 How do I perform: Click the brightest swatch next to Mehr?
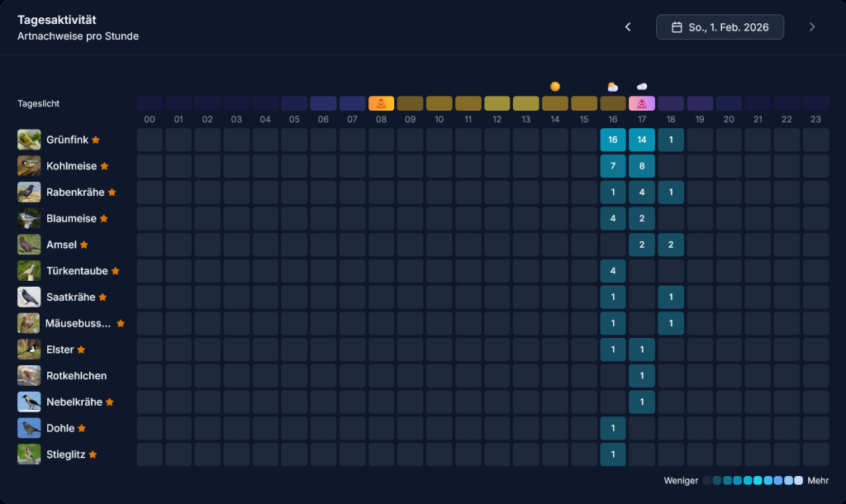(x=798, y=481)
